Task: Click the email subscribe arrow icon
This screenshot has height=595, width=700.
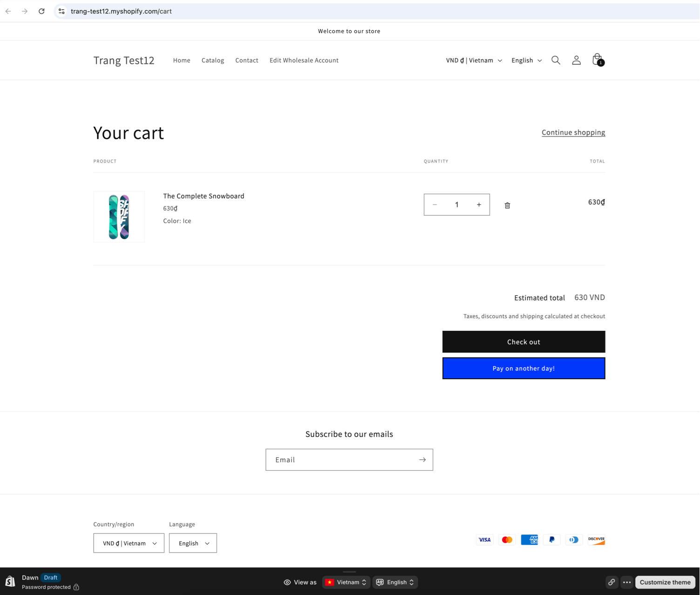Action: click(422, 460)
